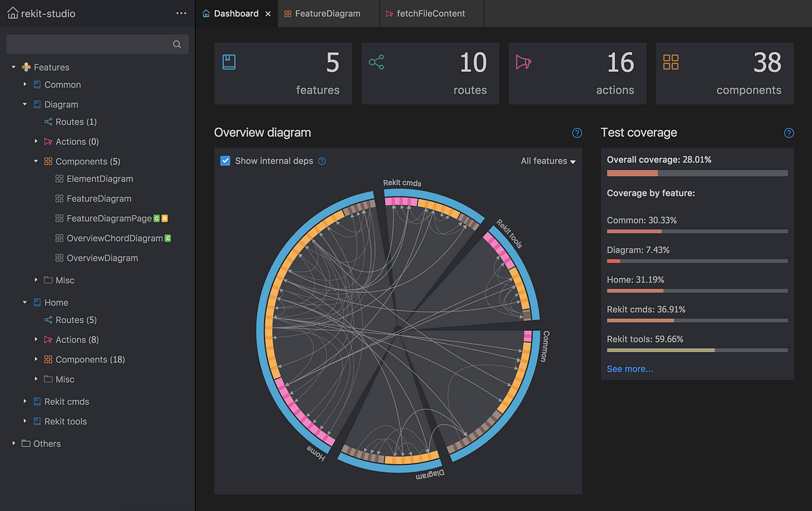Viewport: 812px width, 511px height.
Task: Close the Dashboard tab
Action: pyautogui.click(x=268, y=14)
